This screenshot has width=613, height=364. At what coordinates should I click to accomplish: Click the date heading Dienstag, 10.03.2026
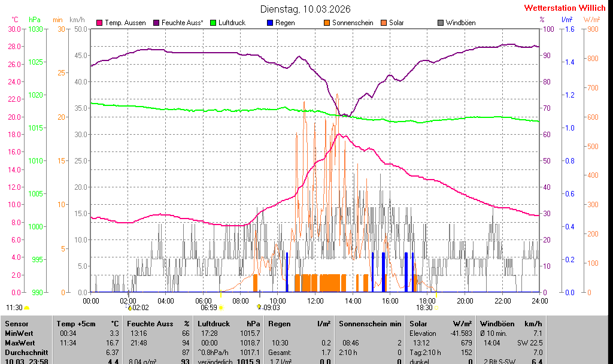306,9
